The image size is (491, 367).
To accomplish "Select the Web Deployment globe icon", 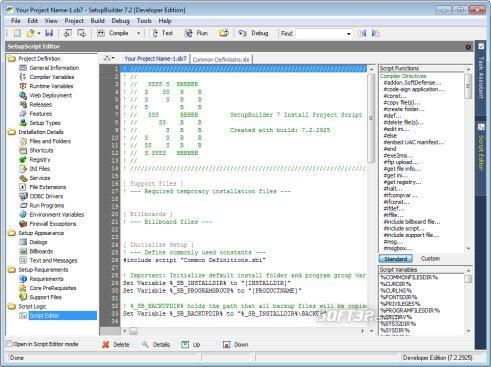I will tap(23, 95).
